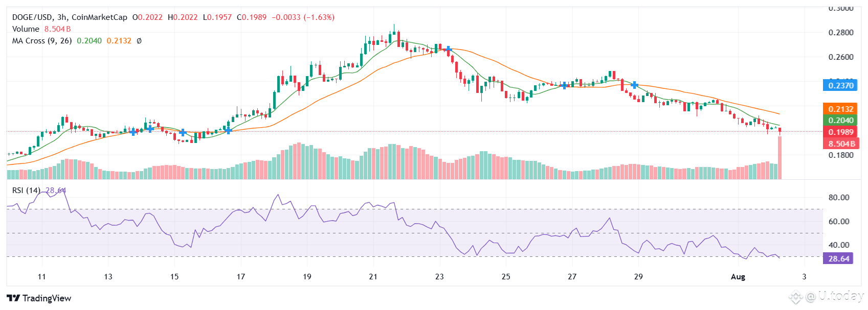Click the orange 0.2132 MA price label

pos(840,109)
